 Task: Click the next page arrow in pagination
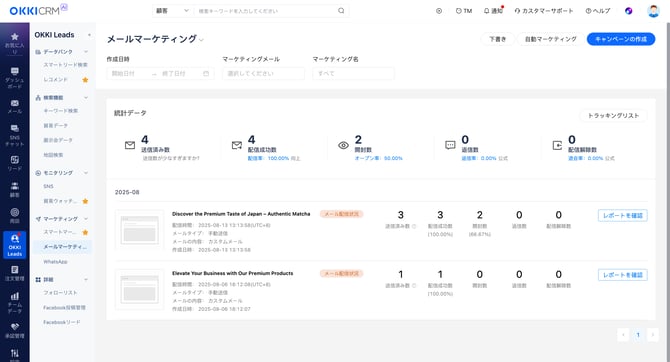click(x=652, y=335)
